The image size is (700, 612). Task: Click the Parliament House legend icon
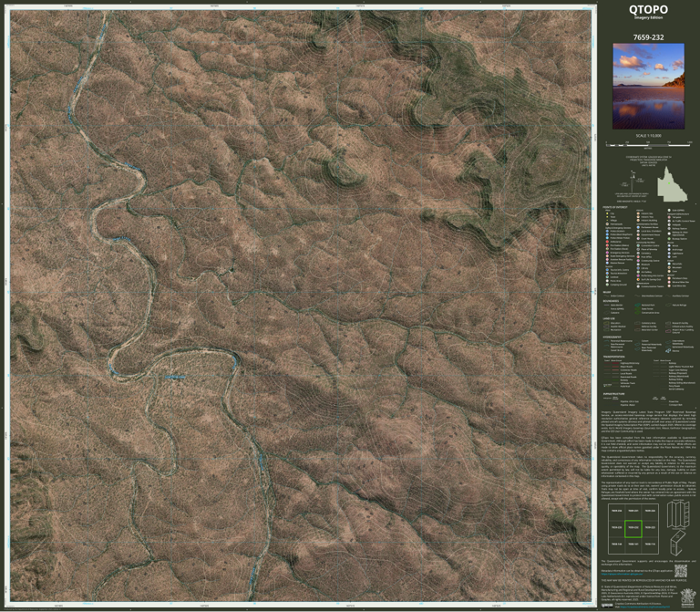638,227
